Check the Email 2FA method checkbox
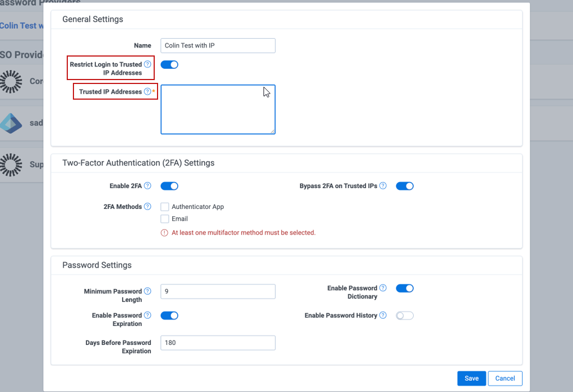Image resolution: width=573 pixels, height=392 pixels. [165, 219]
